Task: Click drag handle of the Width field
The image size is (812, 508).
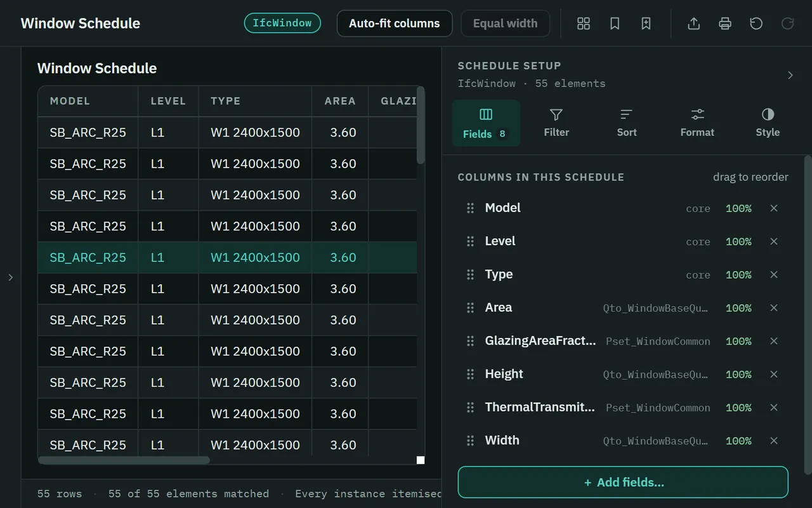Action: (x=471, y=441)
